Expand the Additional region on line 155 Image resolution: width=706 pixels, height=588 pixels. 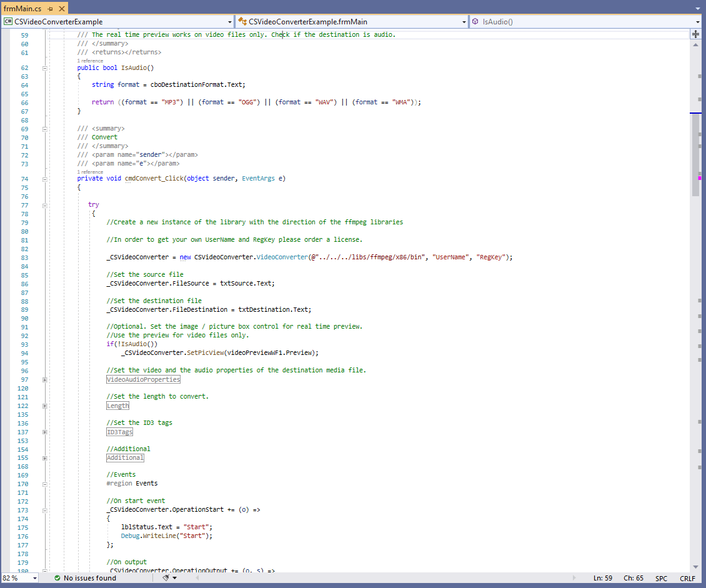click(44, 458)
